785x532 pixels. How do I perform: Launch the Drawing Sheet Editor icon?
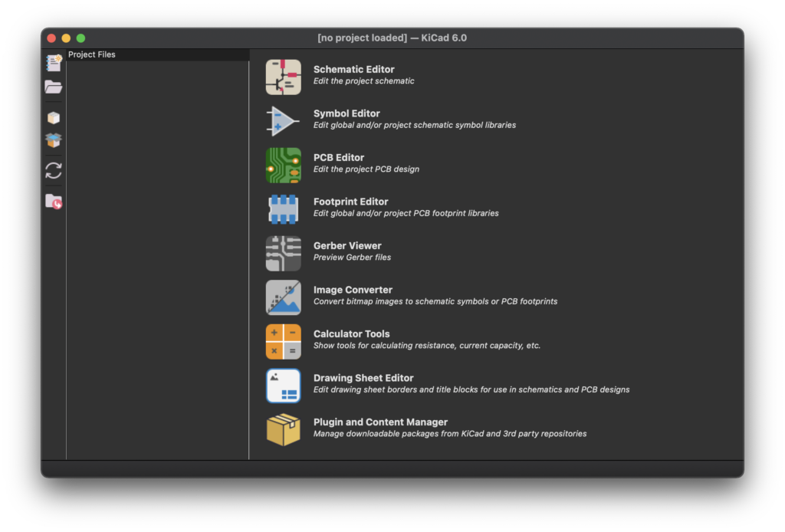click(x=284, y=386)
